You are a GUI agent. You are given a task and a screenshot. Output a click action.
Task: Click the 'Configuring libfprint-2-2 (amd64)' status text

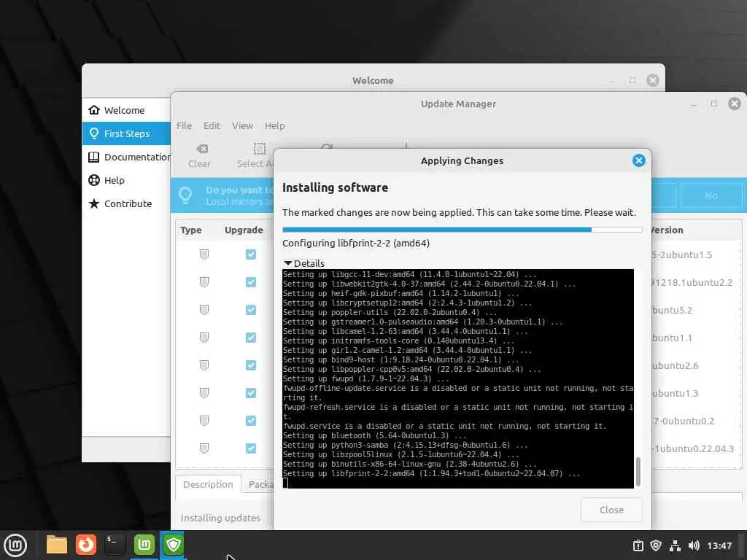point(356,244)
